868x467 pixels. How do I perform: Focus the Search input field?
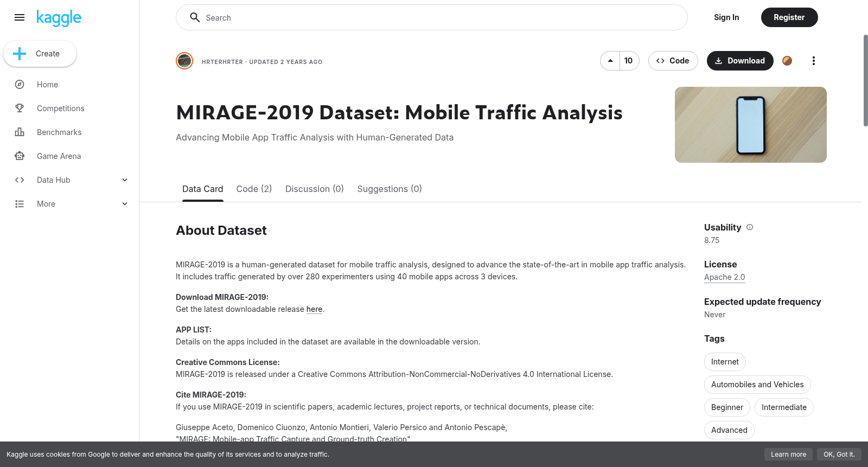(x=432, y=17)
